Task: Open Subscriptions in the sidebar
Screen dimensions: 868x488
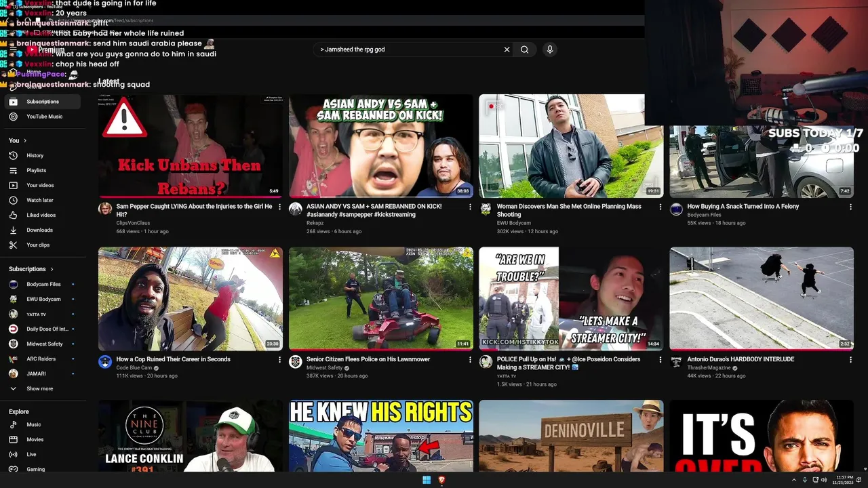Action: [x=42, y=102]
